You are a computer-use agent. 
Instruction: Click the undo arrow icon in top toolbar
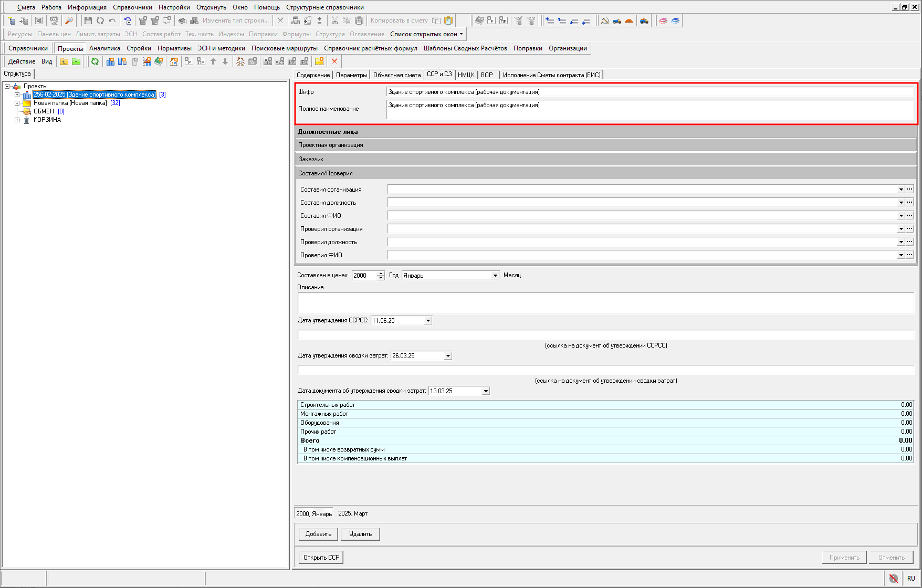112,20
